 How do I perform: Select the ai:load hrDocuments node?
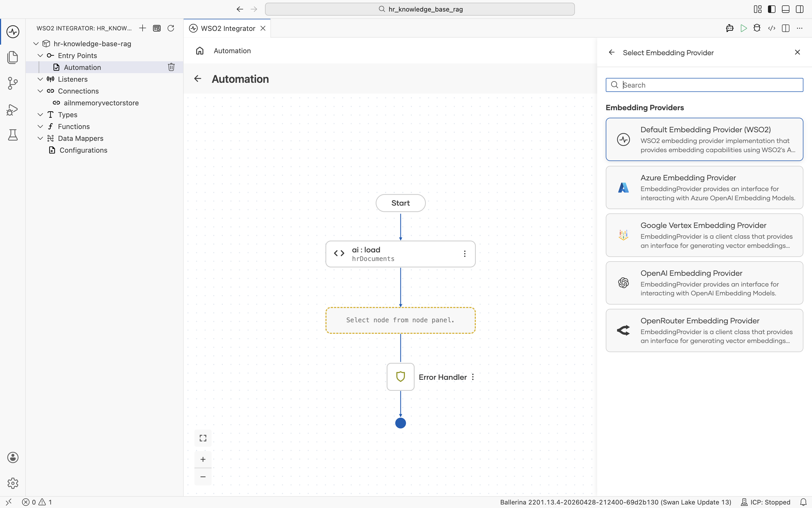[401, 254]
